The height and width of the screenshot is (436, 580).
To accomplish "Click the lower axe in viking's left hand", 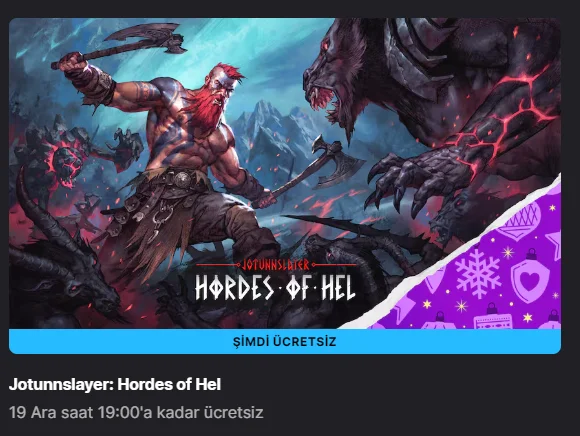I will [309, 172].
